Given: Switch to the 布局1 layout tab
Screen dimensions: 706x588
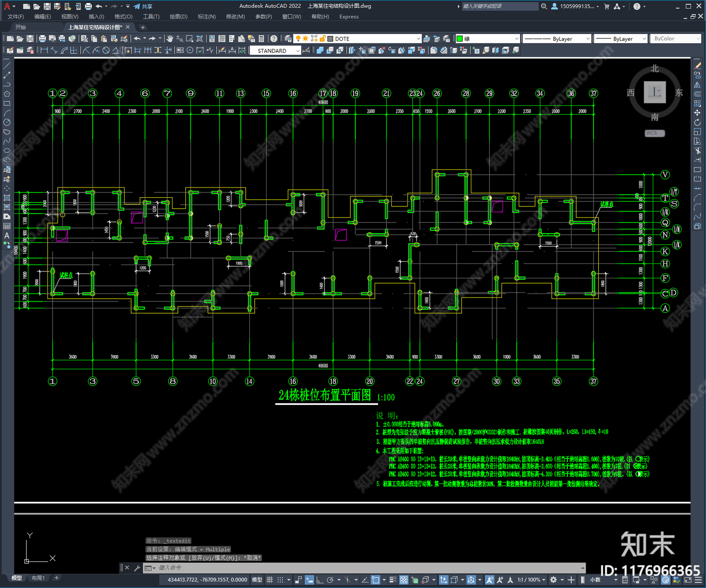Looking at the screenshot, I should [x=38, y=578].
